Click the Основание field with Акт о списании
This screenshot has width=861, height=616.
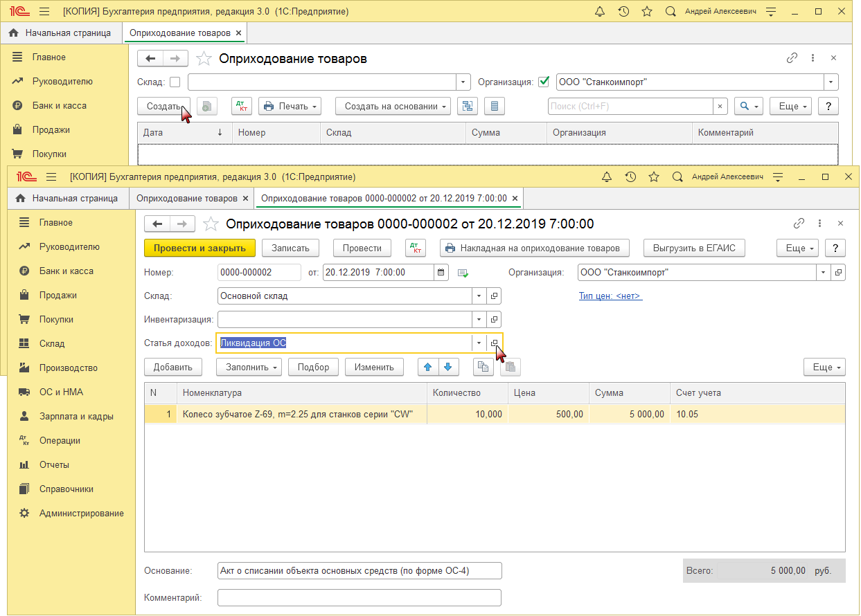pyautogui.click(x=359, y=570)
